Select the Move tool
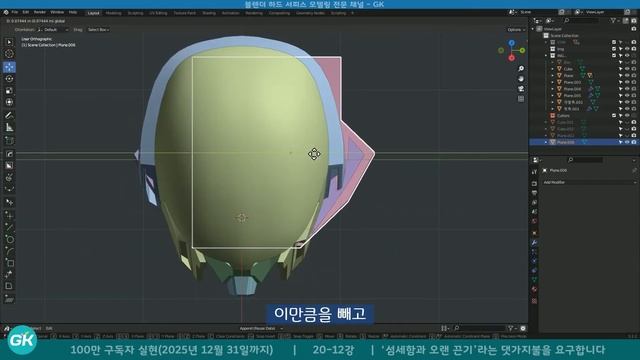 pos(9,67)
